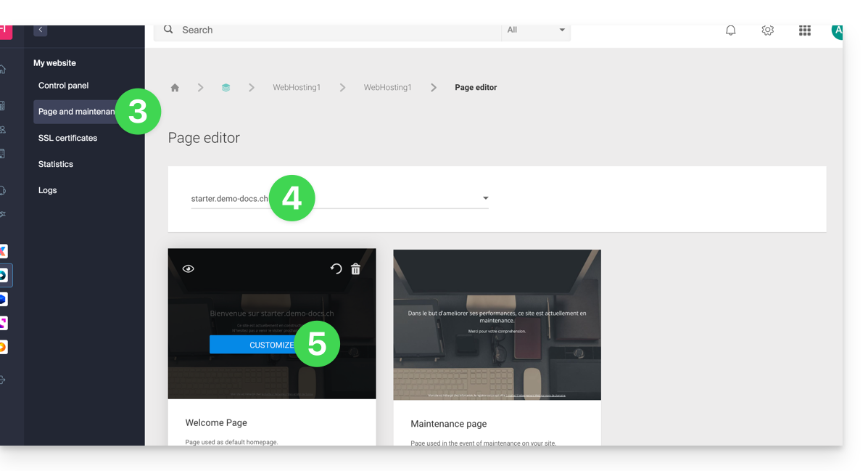Click the teal hosting stack breadcrumb icon
868x471 pixels.
tap(226, 88)
